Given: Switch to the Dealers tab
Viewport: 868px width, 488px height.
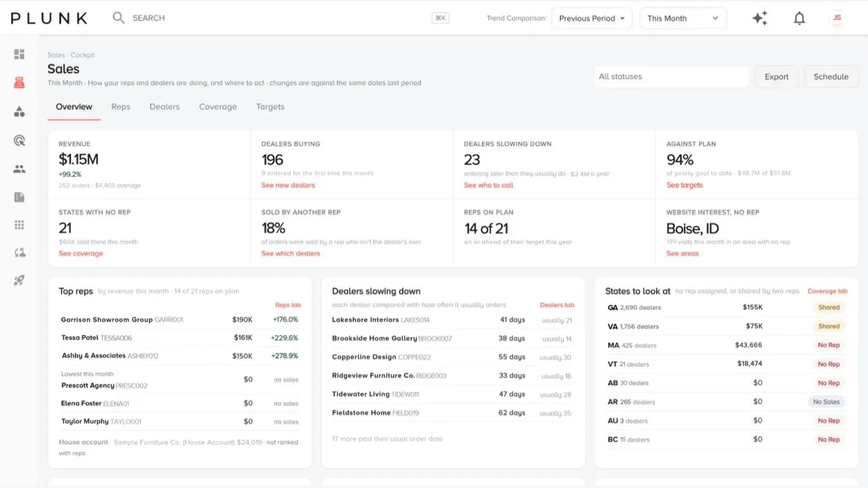Looking at the screenshot, I should point(164,107).
